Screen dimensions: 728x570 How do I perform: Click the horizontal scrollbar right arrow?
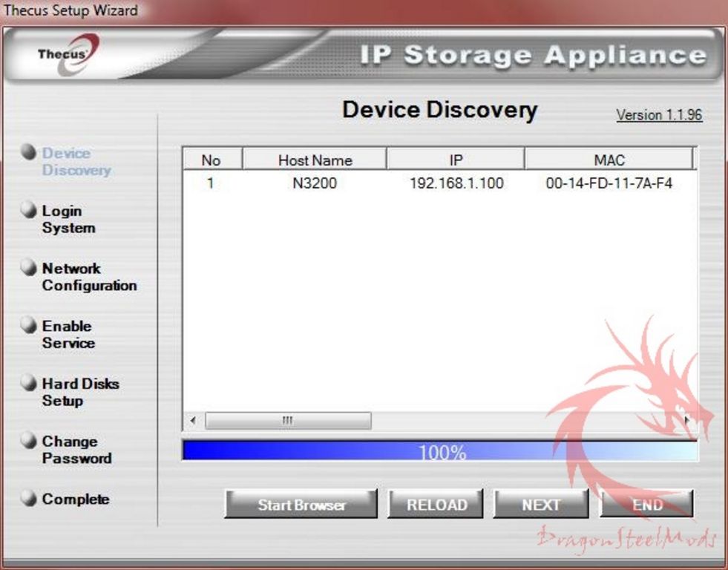pyautogui.click(x=688, y=421)
